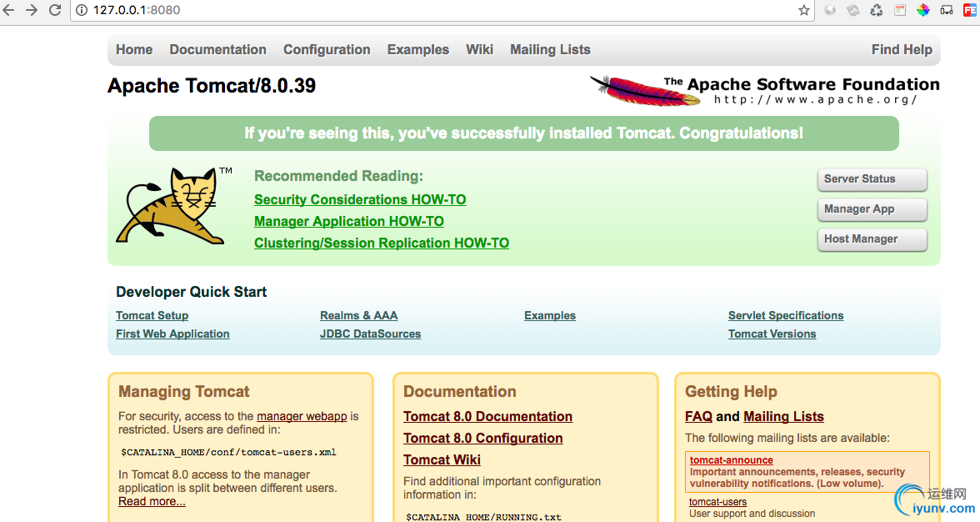Visit the JDBC DataSources link
The height and width of the screenshot is (522, 980).
pos(370,334)
